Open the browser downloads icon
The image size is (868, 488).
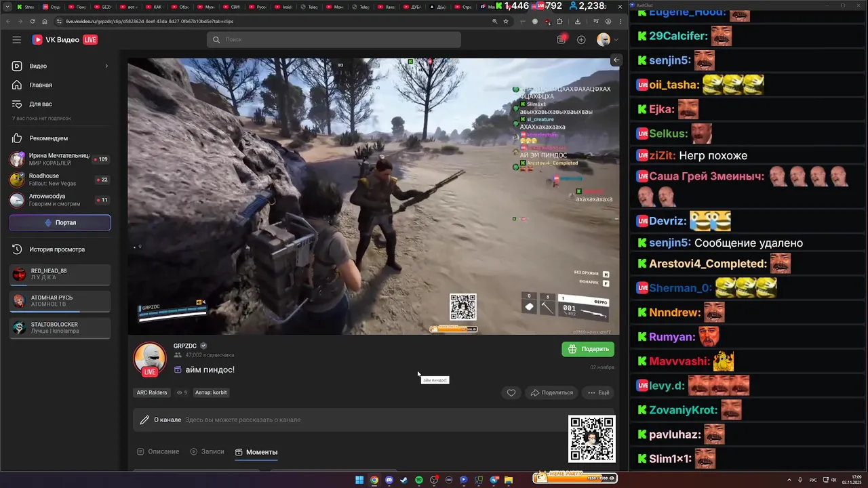click(x=577, y=21)
